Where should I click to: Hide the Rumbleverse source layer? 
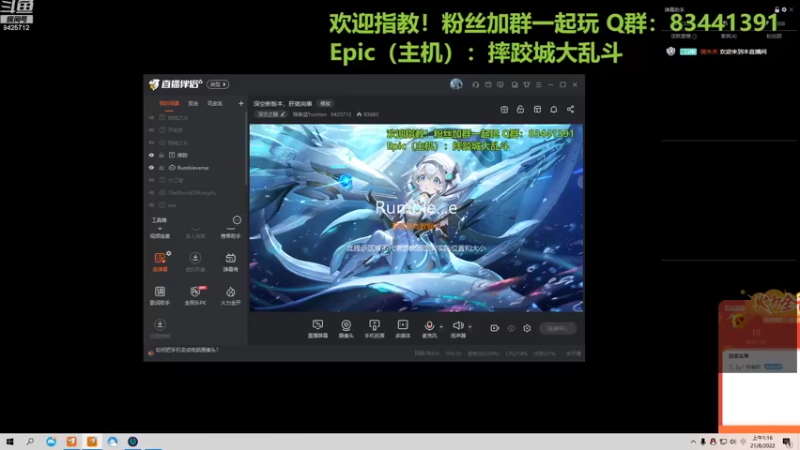point(152,168)
